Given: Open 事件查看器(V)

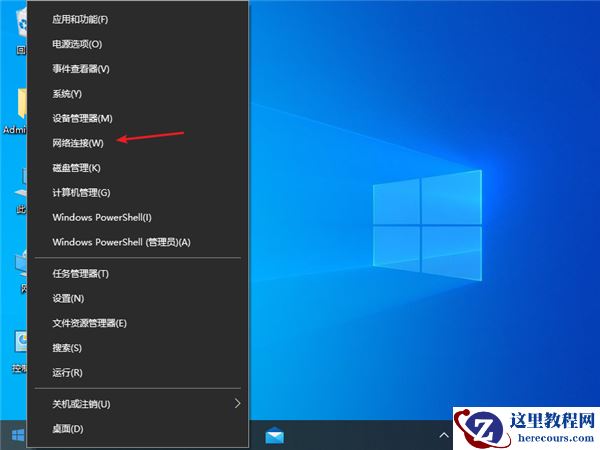Looking at the screenshot, I should (x=138, y=69).
